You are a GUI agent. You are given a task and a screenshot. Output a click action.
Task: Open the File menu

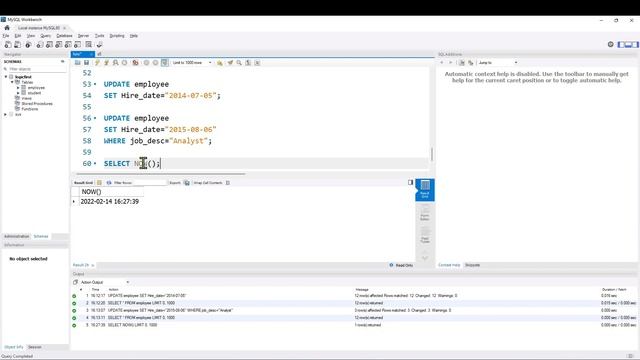click(6, 36)
